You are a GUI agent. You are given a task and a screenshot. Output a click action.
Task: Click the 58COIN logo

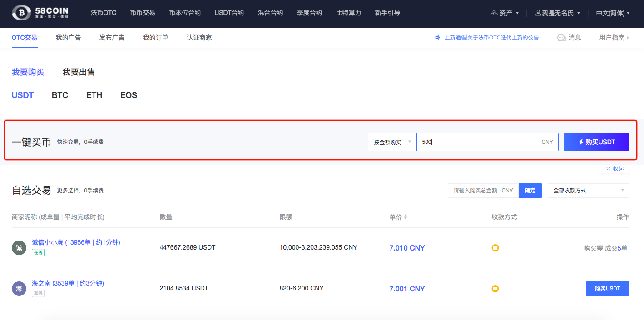(x=44, y=13)
